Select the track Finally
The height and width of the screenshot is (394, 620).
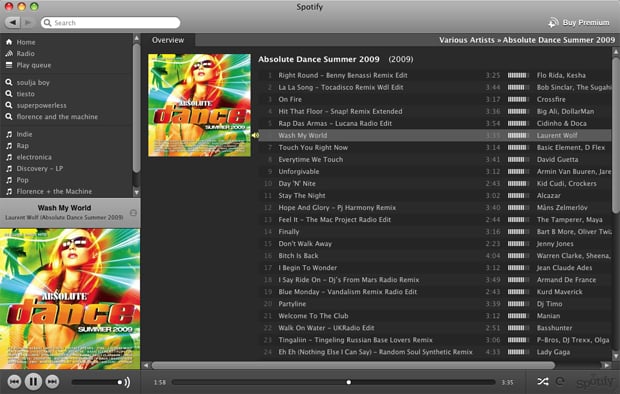[x=289, y=231]
